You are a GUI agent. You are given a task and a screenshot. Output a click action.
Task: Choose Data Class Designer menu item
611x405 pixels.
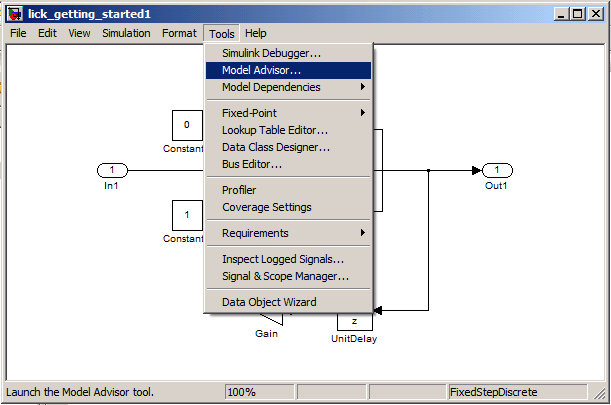click(288, 147)
